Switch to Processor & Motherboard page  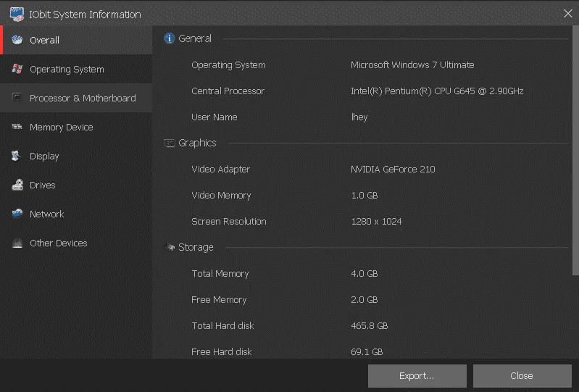(83, 99)
